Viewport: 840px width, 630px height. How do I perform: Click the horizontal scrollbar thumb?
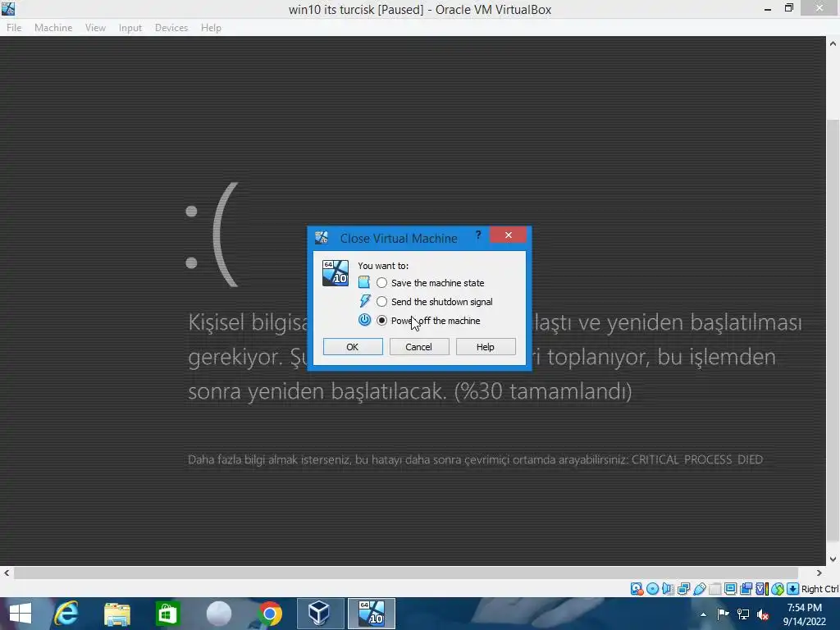click(405, 573)
